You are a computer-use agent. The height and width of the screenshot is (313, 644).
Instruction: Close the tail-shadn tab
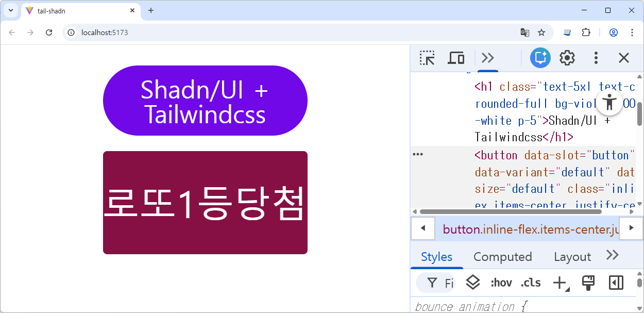point(132,11)
